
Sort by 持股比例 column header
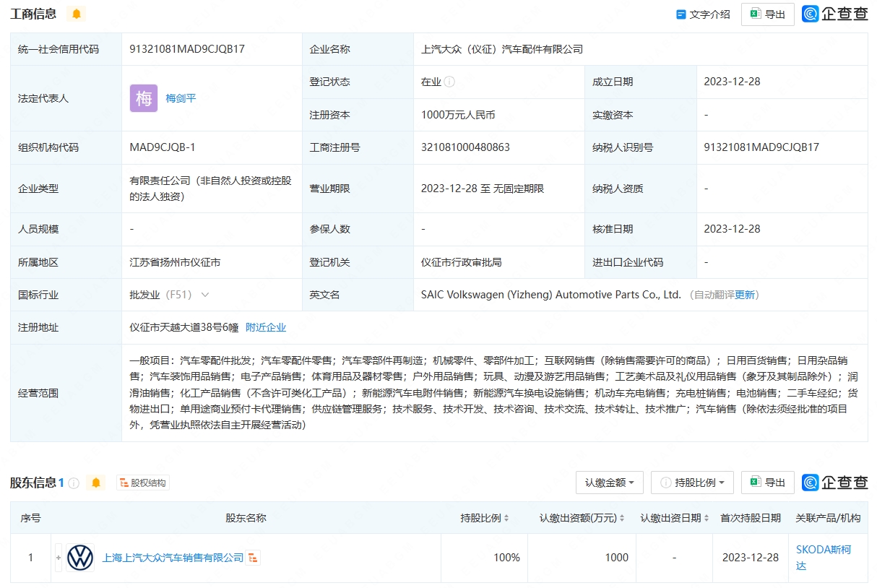click(x=485, y=518)
